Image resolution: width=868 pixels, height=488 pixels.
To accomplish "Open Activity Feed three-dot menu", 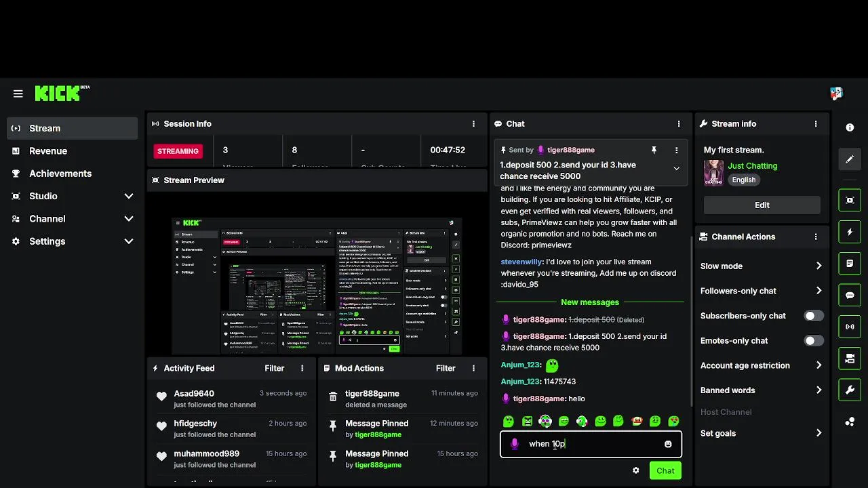I will tap(302, 368).
